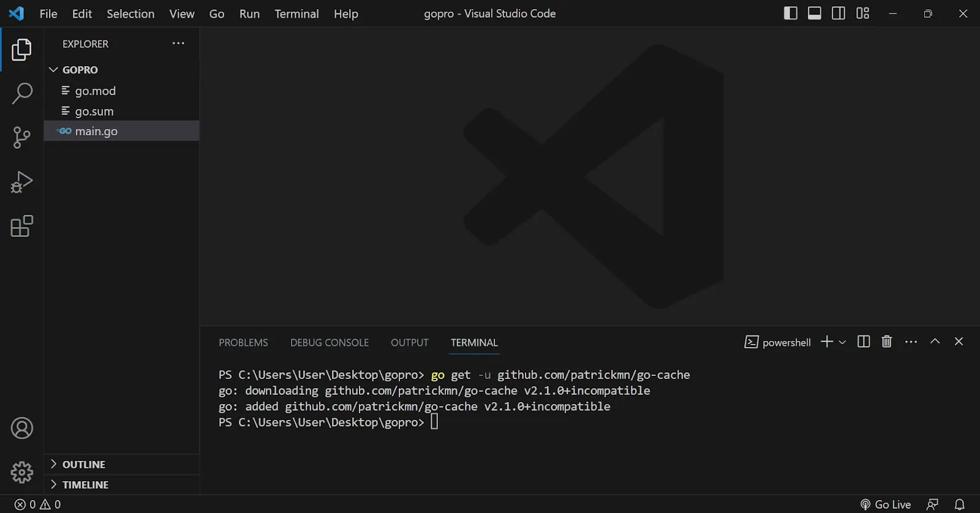Open the notifications bell icon
The image size is (980, 513).
tap(959, 504)
